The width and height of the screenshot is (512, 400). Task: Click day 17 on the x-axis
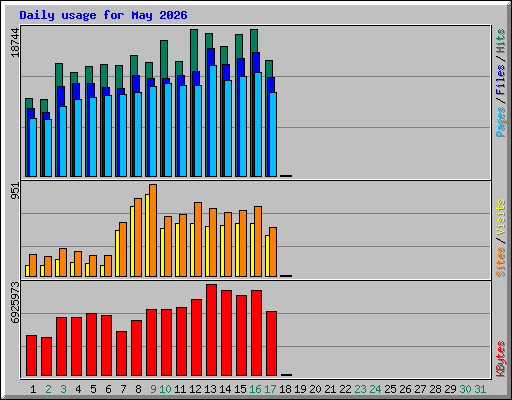point(270,389)
